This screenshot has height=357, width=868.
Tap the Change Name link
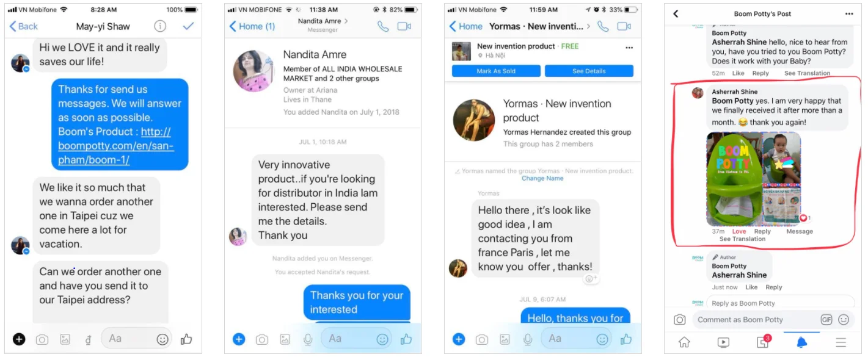(542, 178)
